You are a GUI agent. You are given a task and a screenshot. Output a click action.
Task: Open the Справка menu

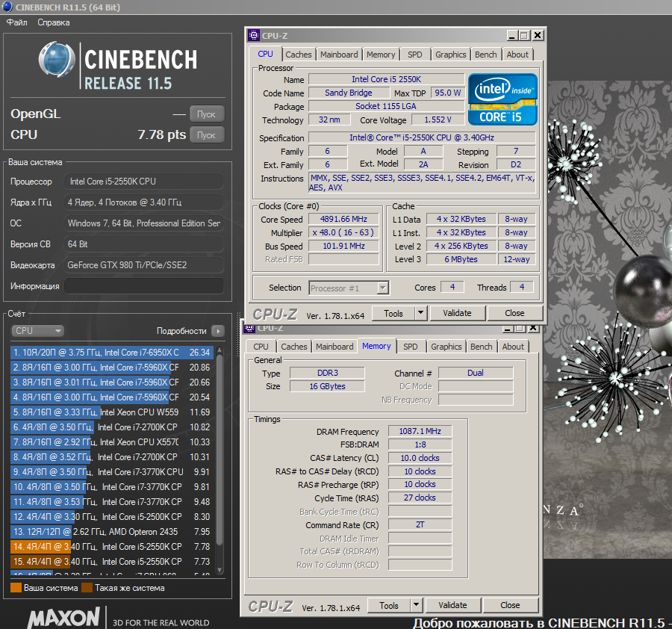pyautogui.click(x=54, y=22)
